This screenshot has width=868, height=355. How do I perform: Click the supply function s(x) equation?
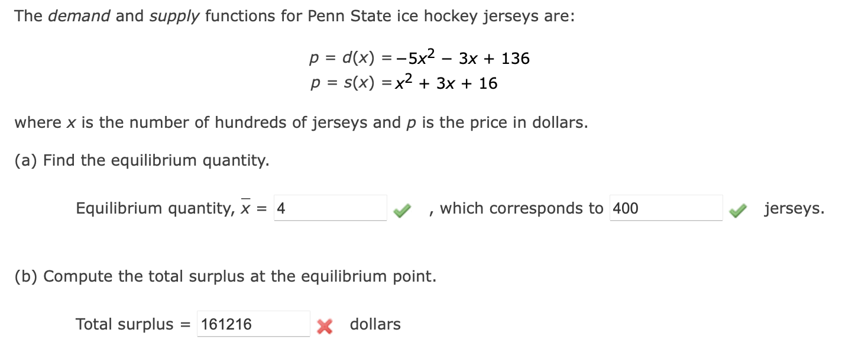tap(404, 82)
